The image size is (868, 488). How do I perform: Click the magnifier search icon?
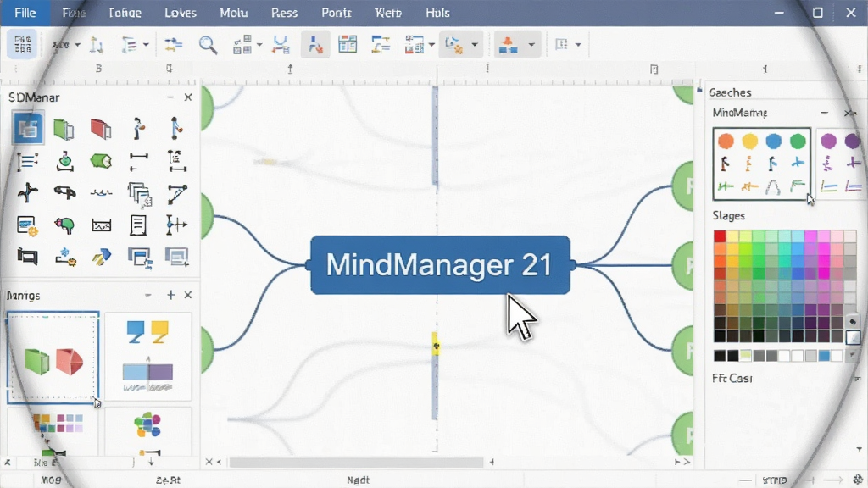tap(208, 45)
